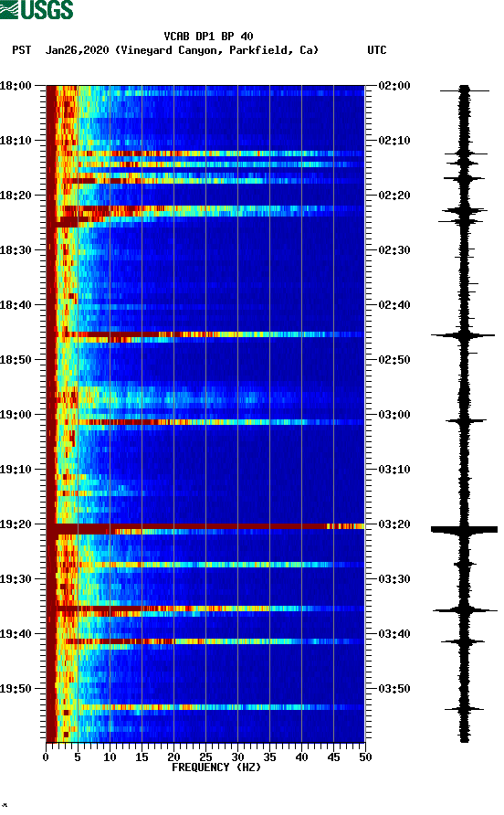504x815 pixels.
Task: Click the 0 Hz frequency axis tick label
Action: (x=46, y=757)
